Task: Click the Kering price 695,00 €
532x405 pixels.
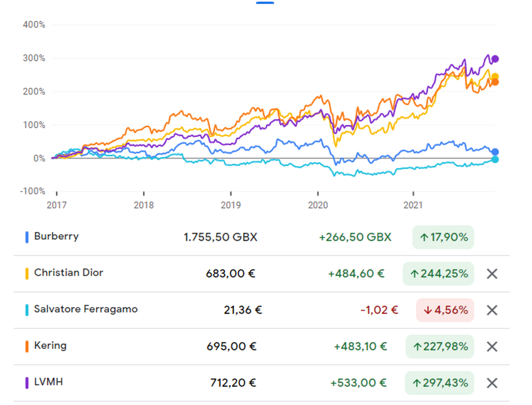Action: pos(231,347)
